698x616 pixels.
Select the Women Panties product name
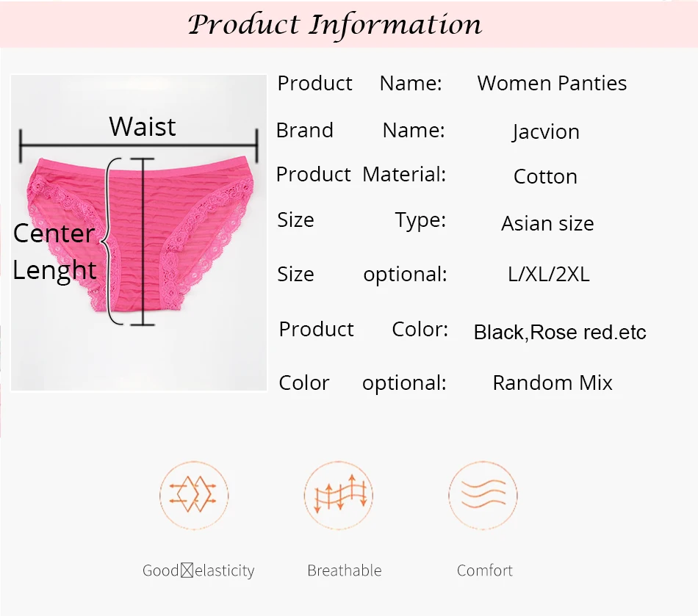coord(552,83)
